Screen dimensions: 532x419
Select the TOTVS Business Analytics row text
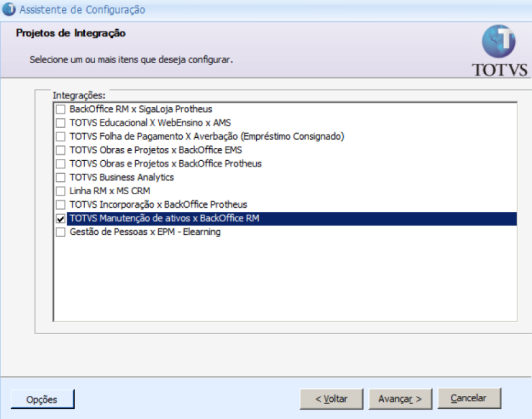(122, 177)
